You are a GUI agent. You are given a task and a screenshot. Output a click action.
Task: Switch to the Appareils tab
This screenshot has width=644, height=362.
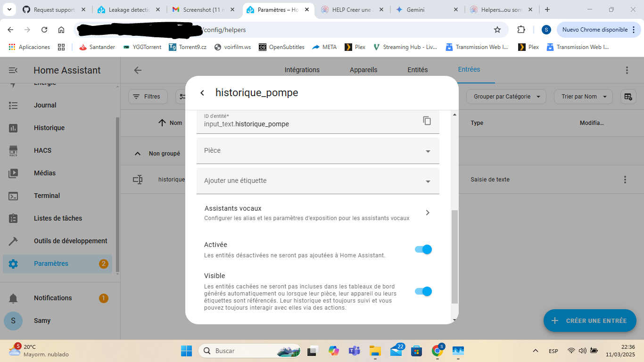pos(363,70)
